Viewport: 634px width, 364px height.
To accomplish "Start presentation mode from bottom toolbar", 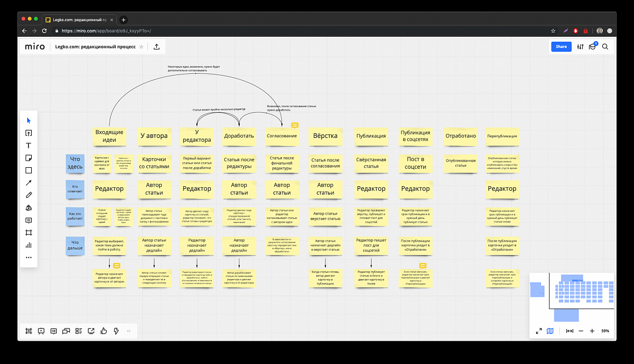I will click(41, 331).
